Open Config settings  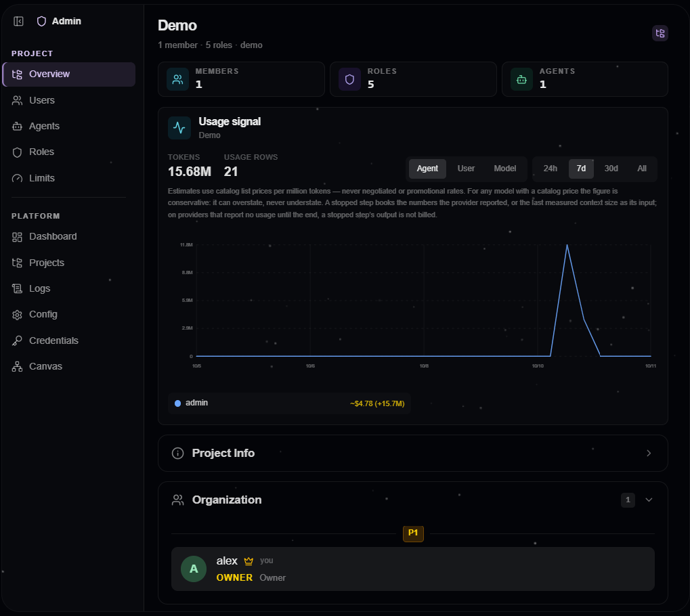coord(69,315)
